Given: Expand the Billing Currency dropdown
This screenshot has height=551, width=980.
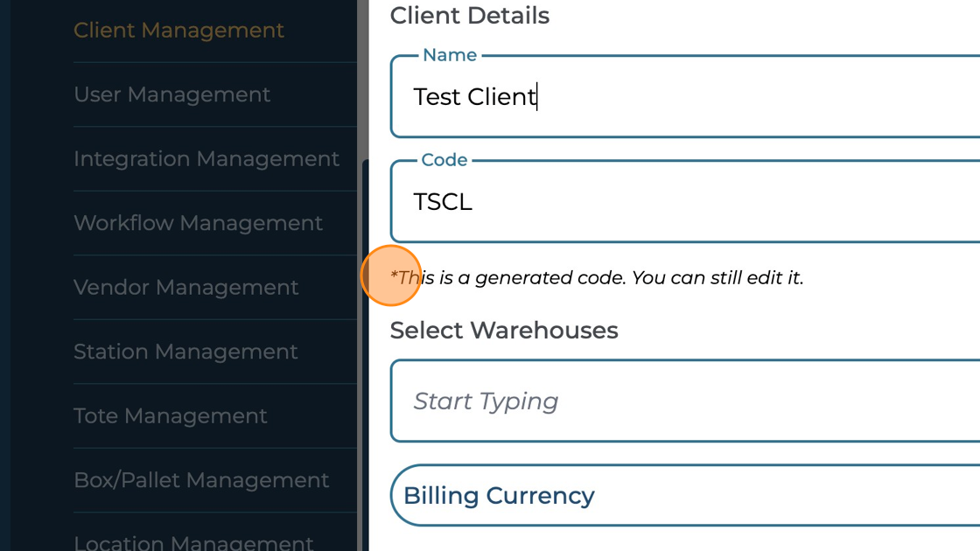Looking at the screenshot, I should tap(682, 496).
